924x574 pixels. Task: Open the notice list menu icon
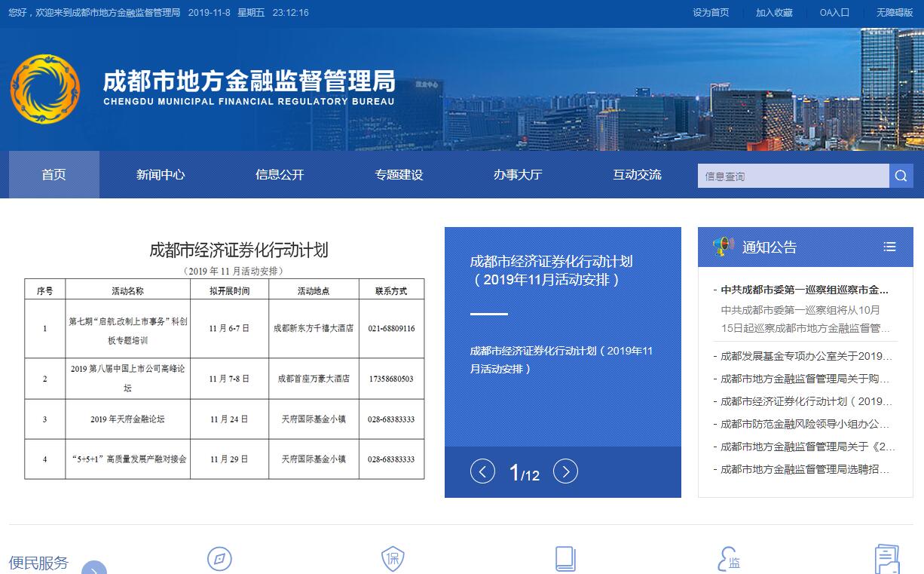(x=889, y=247)
